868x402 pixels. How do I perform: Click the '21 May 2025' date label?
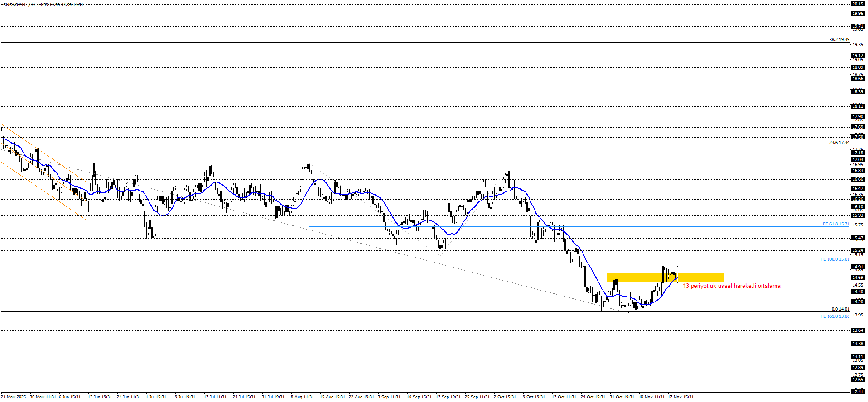pos(14,397)
